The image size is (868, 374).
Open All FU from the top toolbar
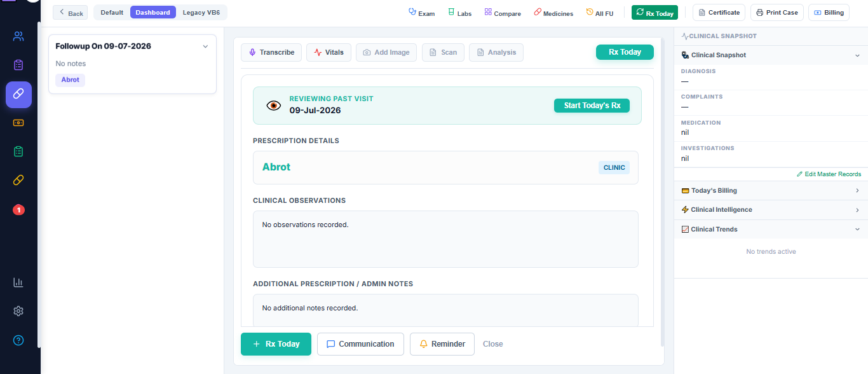tap(600, 13)
